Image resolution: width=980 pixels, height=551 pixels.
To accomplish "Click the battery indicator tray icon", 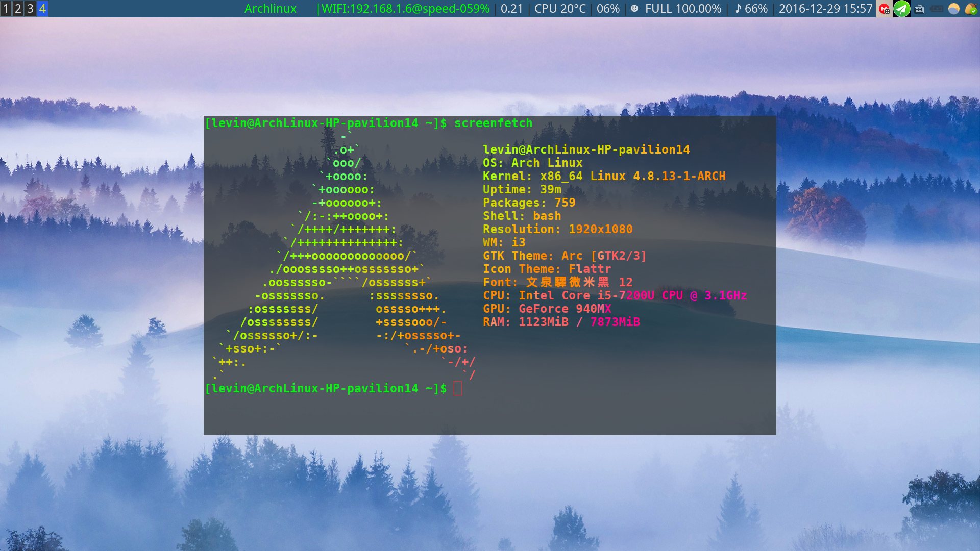I will pos(936,9).
